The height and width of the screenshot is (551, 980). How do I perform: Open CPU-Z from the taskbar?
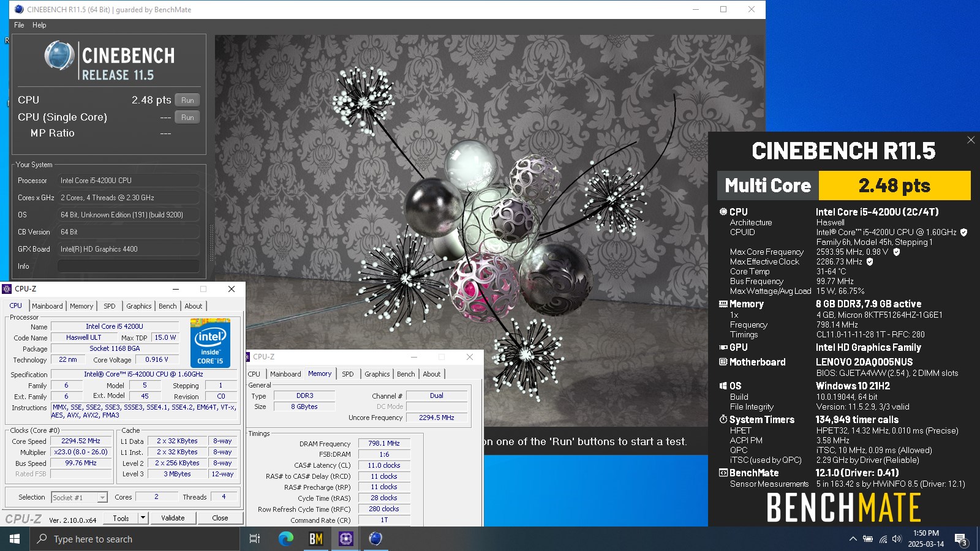(346, 539)
